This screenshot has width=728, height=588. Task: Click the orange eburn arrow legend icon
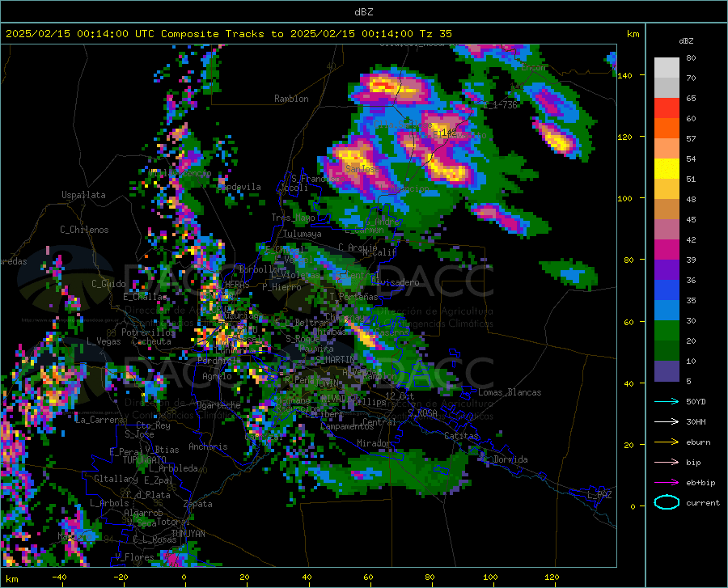point(667,442)
